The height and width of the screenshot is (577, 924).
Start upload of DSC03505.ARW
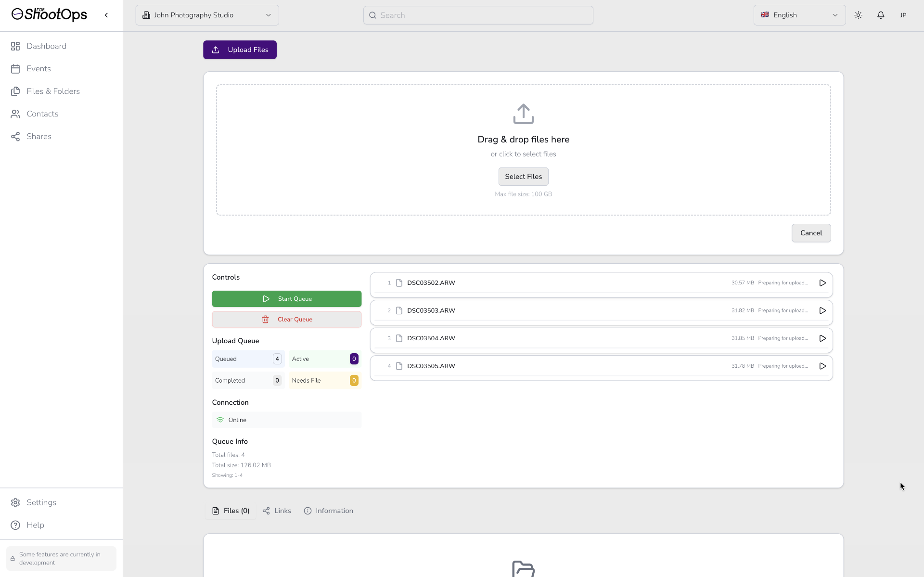pos(822,366)
